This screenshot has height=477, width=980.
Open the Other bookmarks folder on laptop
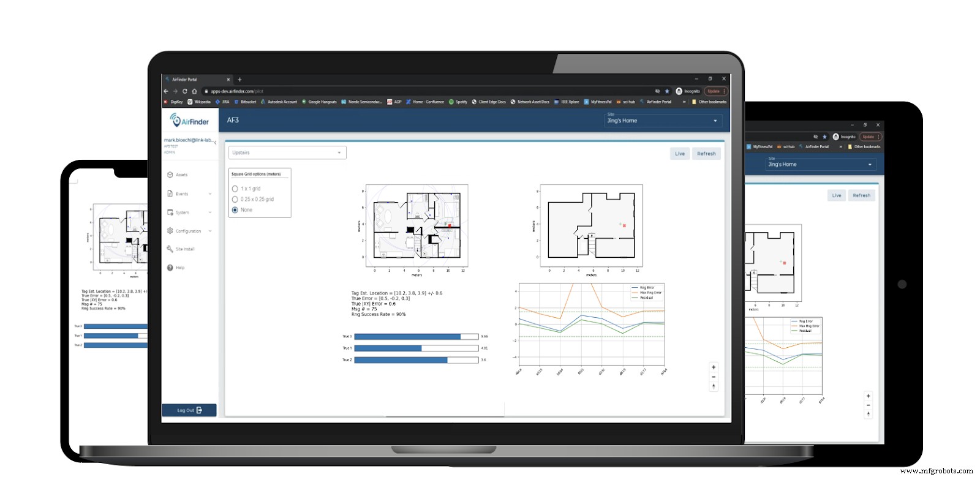pyautogui.click(x=709, y=102)
